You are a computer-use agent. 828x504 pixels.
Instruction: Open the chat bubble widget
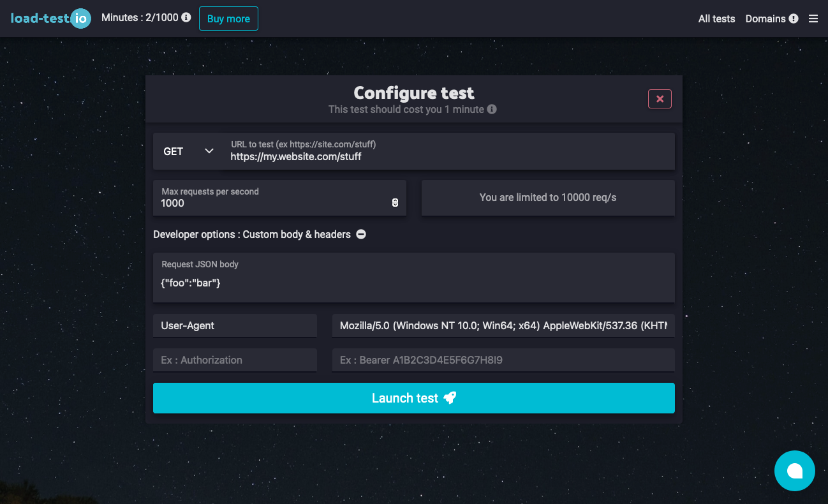tap(795, 471)
